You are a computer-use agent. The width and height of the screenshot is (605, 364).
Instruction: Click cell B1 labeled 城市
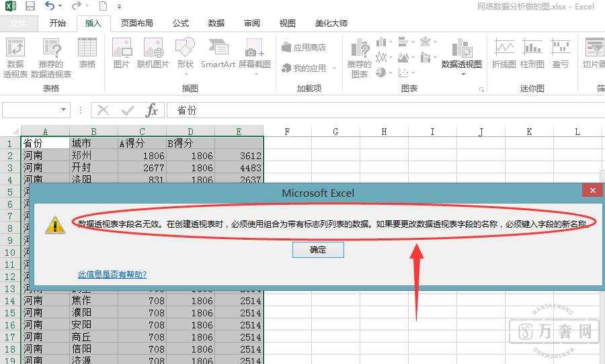[93, 144]
